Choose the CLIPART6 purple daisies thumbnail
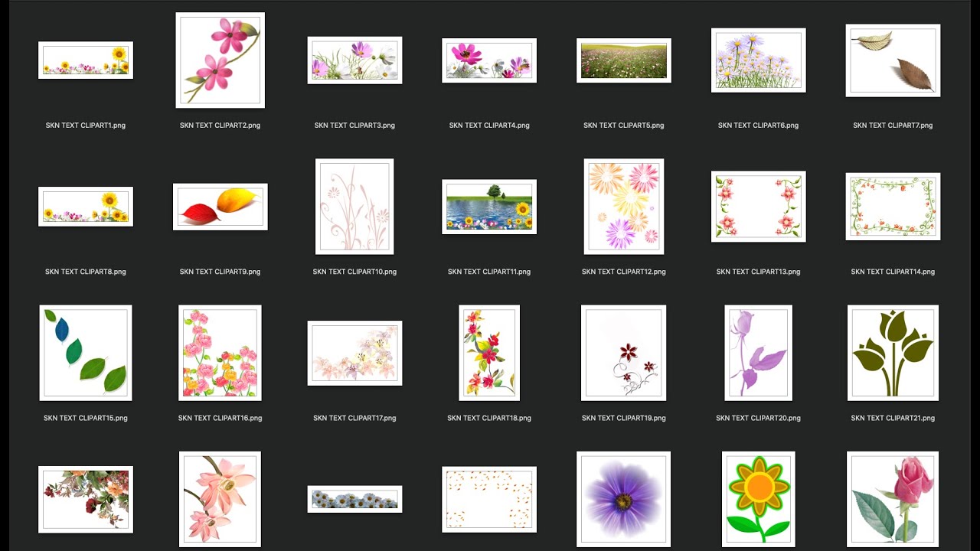The width and height of the screenshot is (980, 551). [x=759, y=60]
